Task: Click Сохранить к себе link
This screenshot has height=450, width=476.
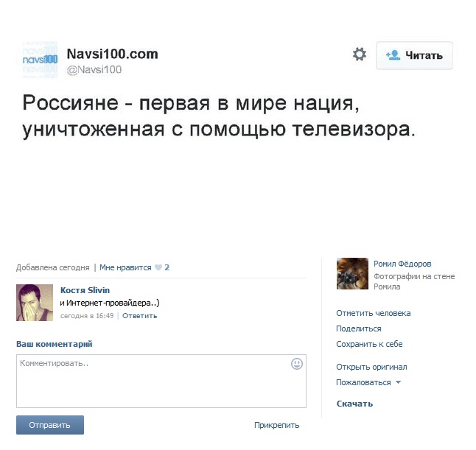Action: click(369, 344)
